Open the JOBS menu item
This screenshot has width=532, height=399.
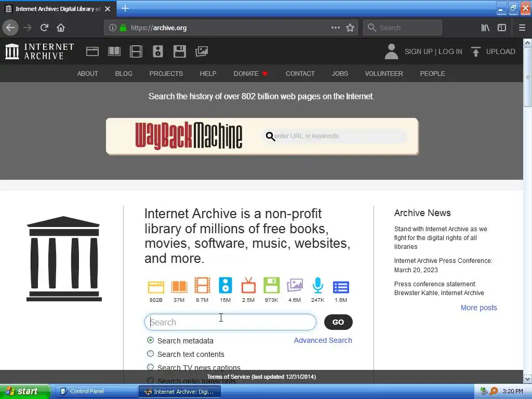coord(340,74)
